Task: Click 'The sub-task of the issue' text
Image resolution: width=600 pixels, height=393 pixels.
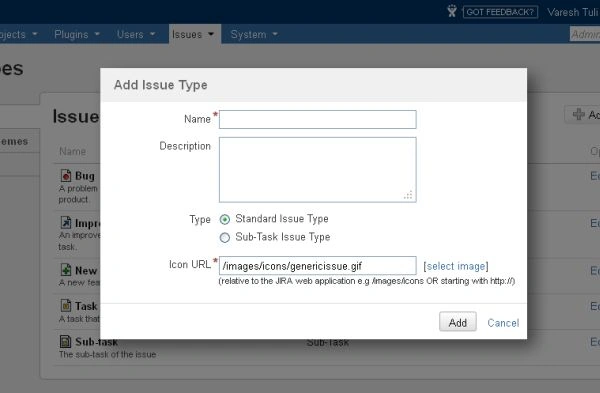Action: (107, 355)
